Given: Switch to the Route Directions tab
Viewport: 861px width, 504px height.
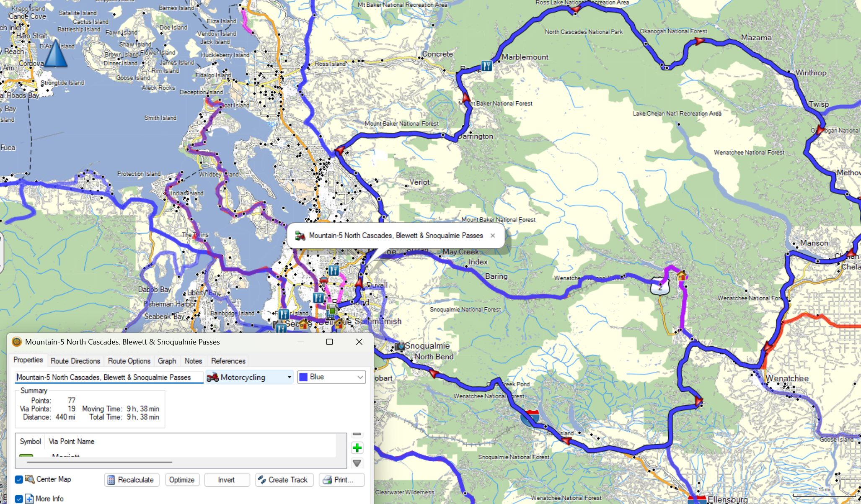Looking at the screenshot, I should (x=75, y=361).
